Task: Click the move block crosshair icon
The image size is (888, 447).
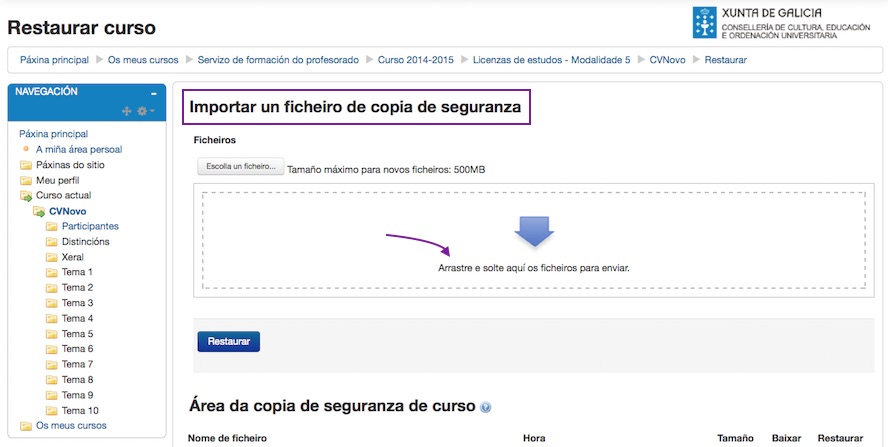Action: pos(127,111)
